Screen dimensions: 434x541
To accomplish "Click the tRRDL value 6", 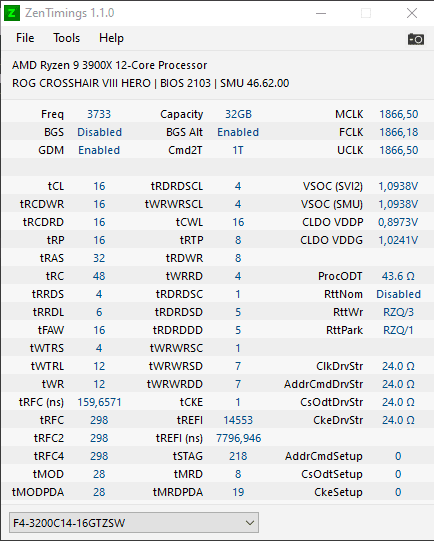I will tap(99, 312).
